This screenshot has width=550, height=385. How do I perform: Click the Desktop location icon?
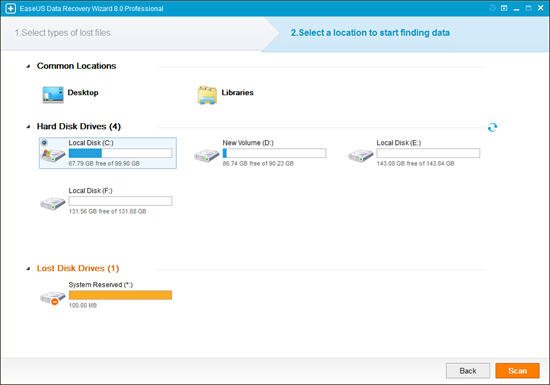point(53,95)
